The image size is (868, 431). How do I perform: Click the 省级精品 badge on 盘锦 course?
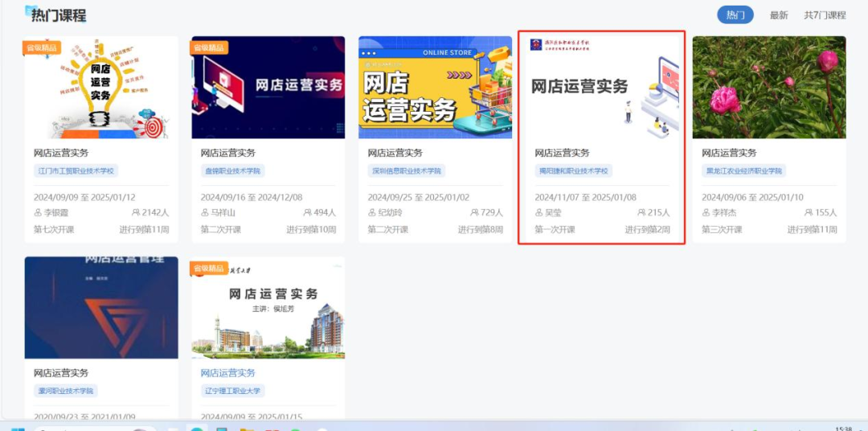coord(209,47)
